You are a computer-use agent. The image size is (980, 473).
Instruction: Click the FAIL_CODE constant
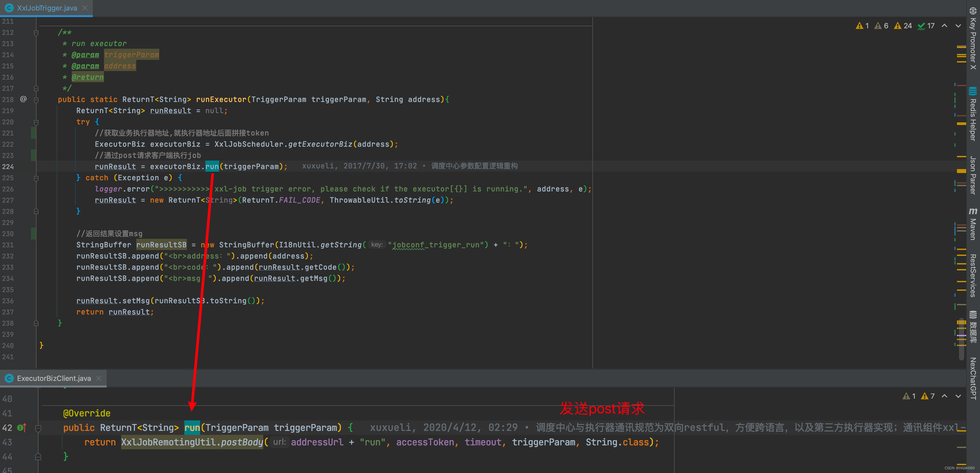click(x=299, y=200)
